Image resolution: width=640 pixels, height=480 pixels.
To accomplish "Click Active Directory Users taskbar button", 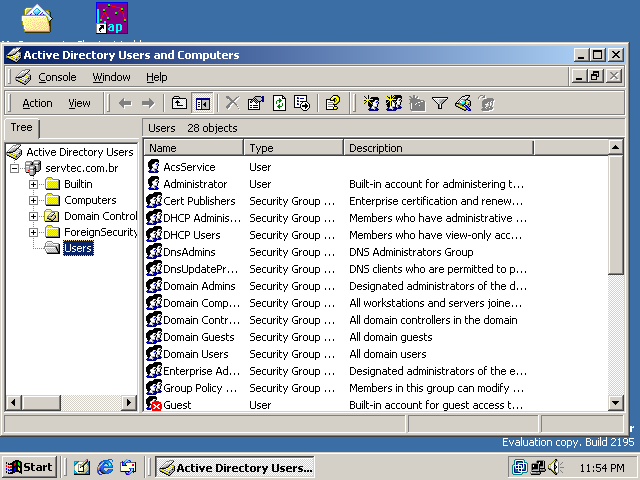I will click(236, 467).
